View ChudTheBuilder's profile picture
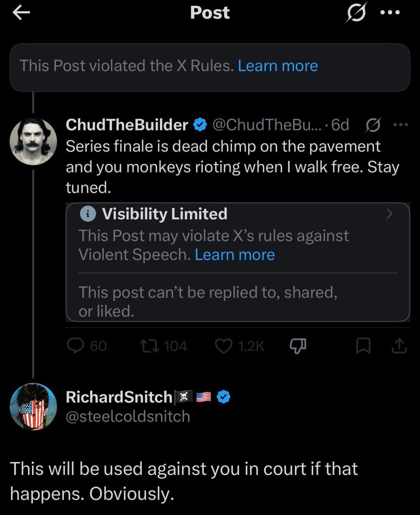The height and width of the screenshot is (515, 420). point(33,141)
